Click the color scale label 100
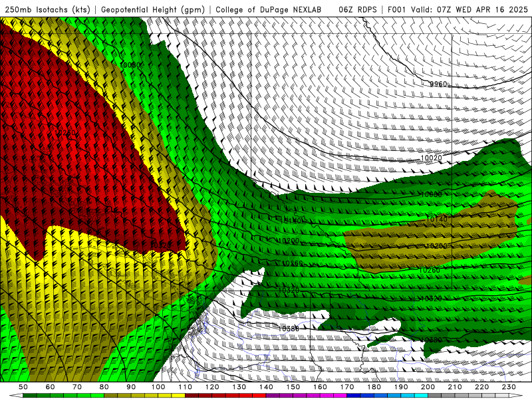The width and height of the screenshot is (532, 399). (x=158, y=387)
